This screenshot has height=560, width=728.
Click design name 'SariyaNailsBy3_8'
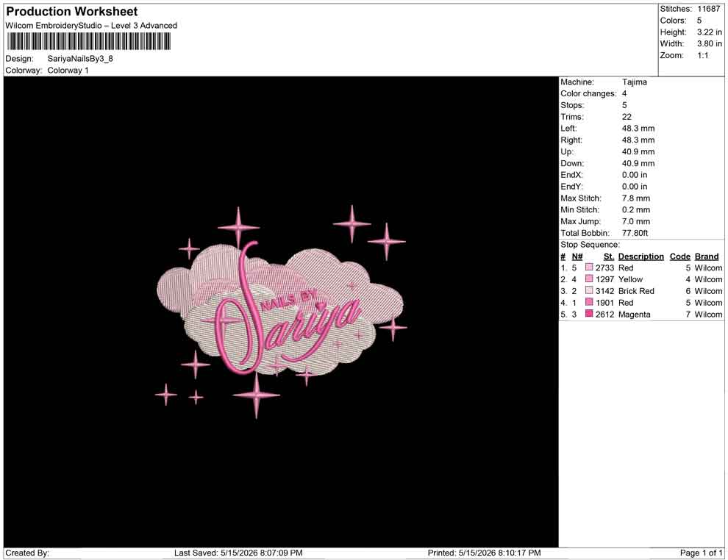[x=80, y=59]
